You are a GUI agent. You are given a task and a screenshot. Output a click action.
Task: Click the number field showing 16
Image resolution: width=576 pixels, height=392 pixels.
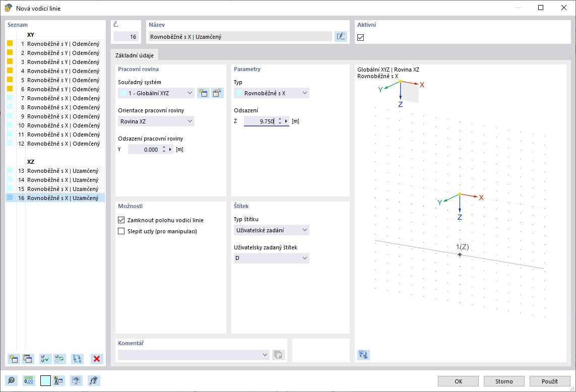(125, 36)
